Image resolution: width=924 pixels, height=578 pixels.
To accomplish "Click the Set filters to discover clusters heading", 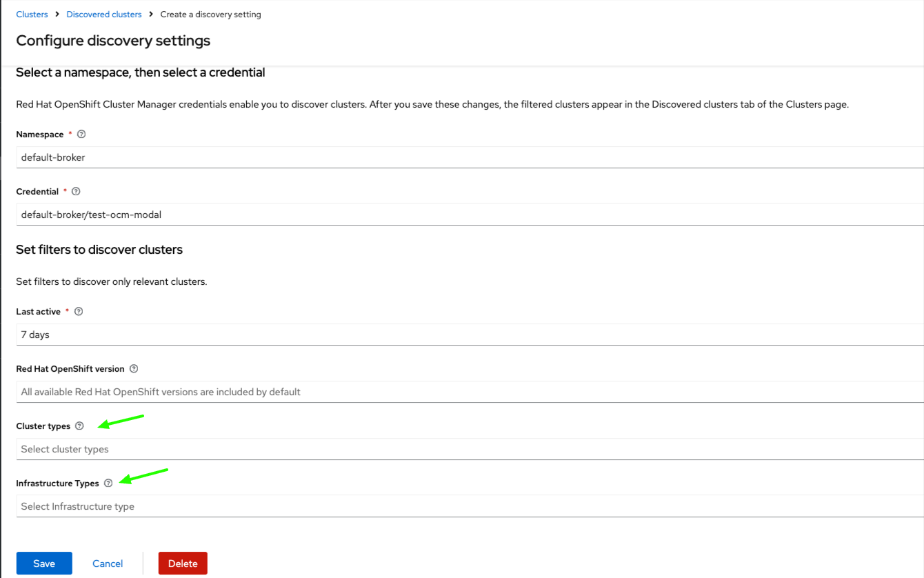I will 99,250.
